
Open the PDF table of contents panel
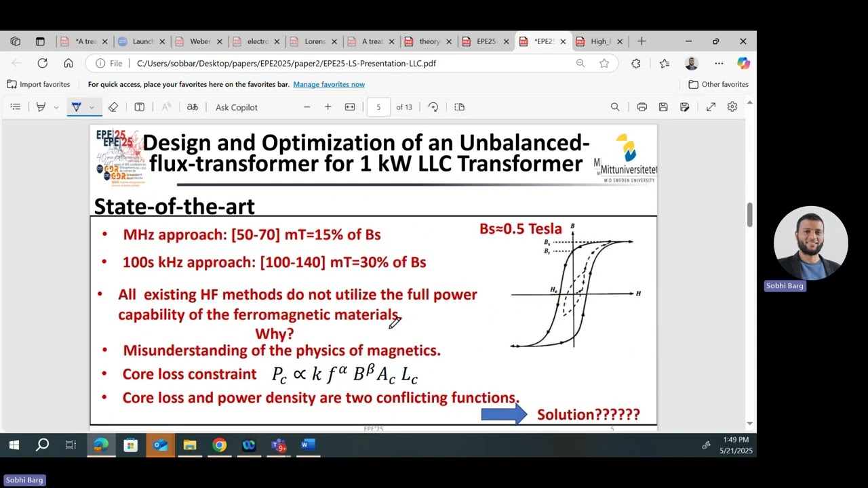tap(16, 107)
